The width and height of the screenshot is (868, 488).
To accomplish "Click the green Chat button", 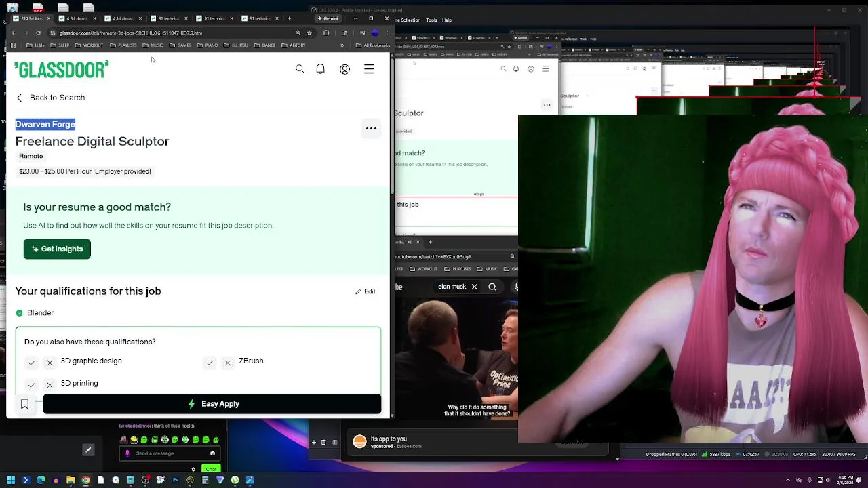I will click(211, 469).
